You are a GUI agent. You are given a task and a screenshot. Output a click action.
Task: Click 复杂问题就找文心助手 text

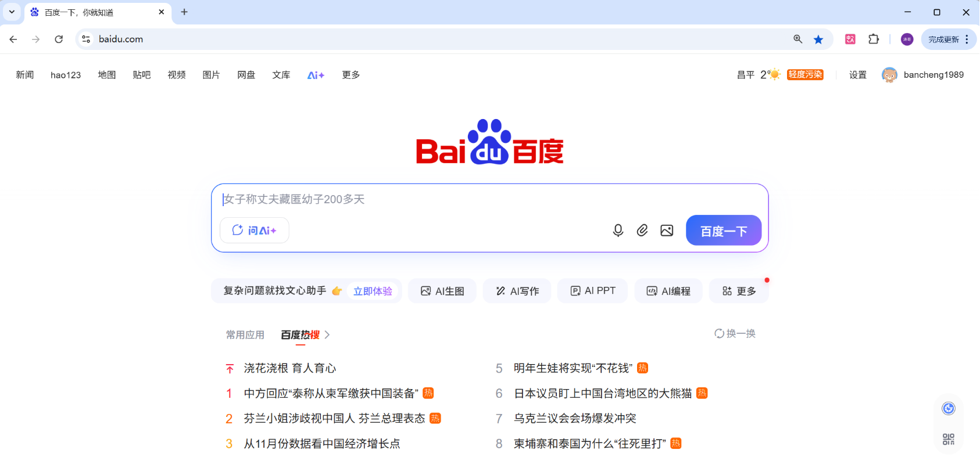pos(275,290)
